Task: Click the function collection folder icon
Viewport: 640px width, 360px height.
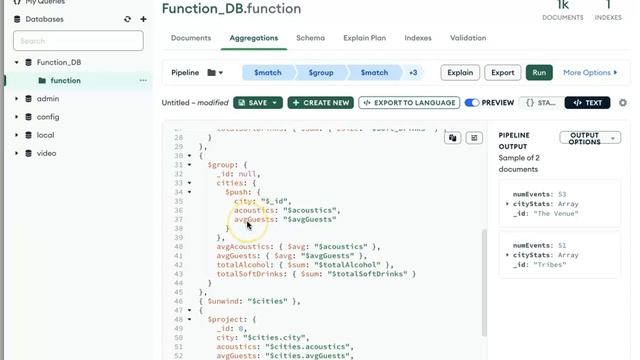Action: click(x=42, y=80)
